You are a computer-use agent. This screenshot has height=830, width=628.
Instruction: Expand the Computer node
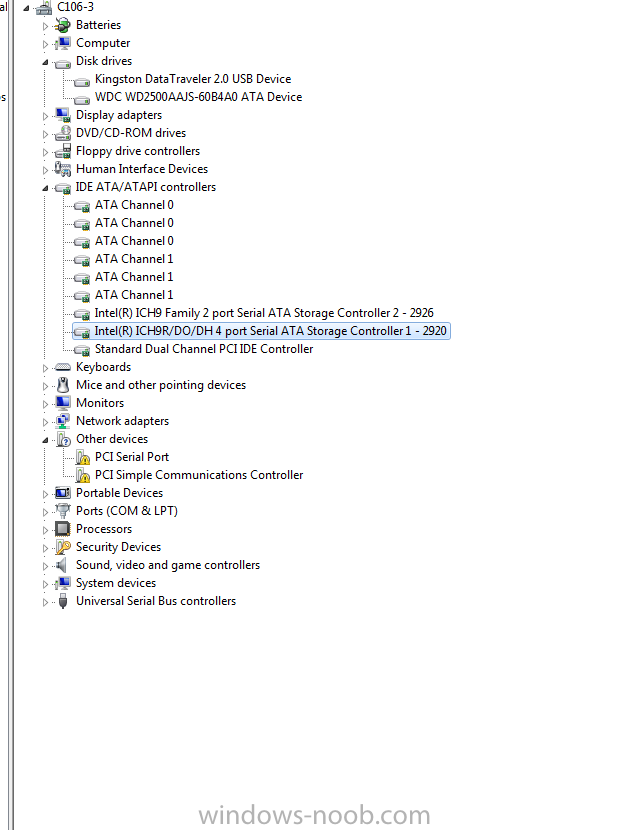tap(45, 44)
